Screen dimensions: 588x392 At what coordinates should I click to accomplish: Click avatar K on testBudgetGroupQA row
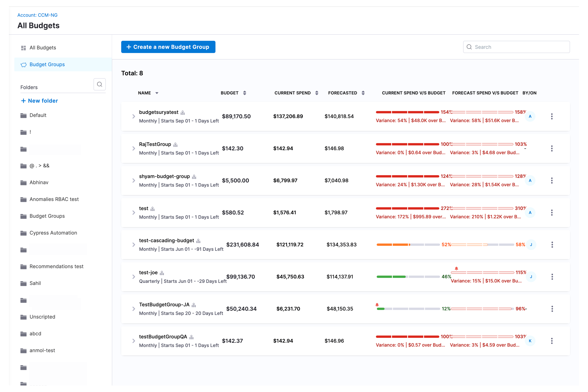click(530, 341)
